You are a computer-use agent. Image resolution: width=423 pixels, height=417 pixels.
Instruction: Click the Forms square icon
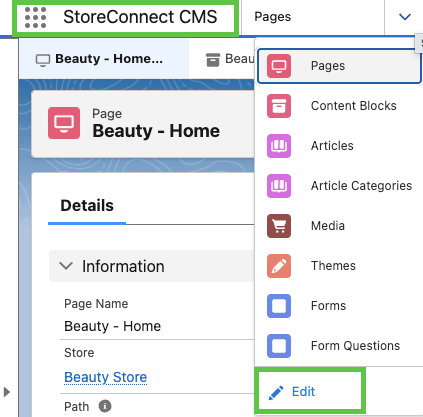pyautogui.click(x=279, y=306)
